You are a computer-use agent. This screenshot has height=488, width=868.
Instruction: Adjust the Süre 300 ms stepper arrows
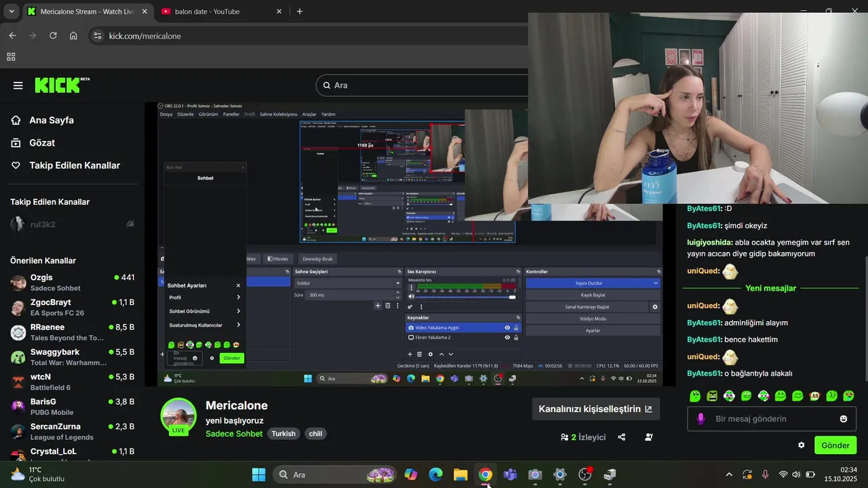tap(398, 296)
